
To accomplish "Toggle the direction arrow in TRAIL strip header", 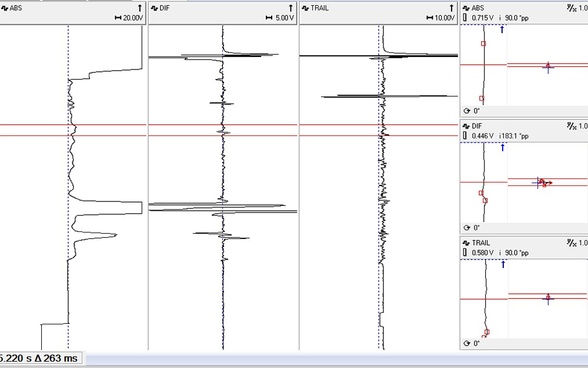I will pyautogui.click(x=452, y=8).
